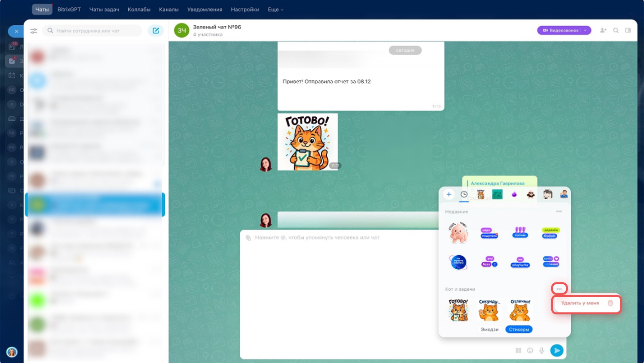Viewport: 644px width, 363px height.
Task: Send the cat 'Готово!' sticker from the pack
Action: point(458,309)
